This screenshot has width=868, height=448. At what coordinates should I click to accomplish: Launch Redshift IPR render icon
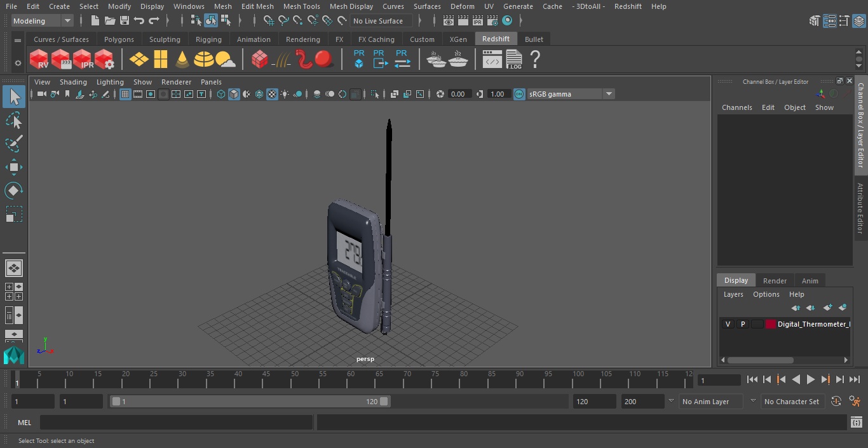coord(83,60)
